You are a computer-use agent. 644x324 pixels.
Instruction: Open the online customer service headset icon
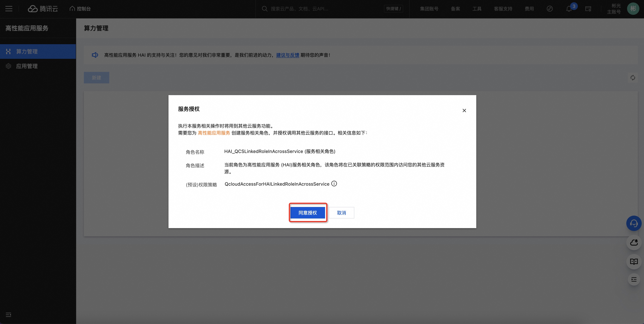633,223
